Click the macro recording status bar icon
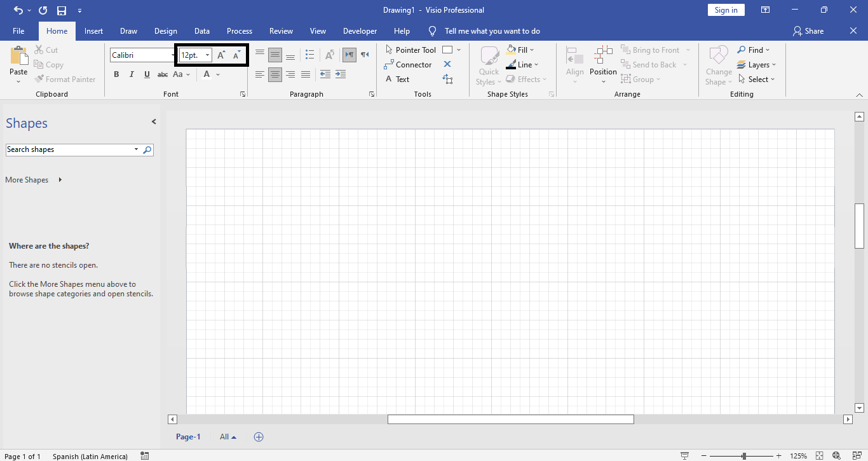The height and width of the screenshot is (461, 868). click(145, 456)
